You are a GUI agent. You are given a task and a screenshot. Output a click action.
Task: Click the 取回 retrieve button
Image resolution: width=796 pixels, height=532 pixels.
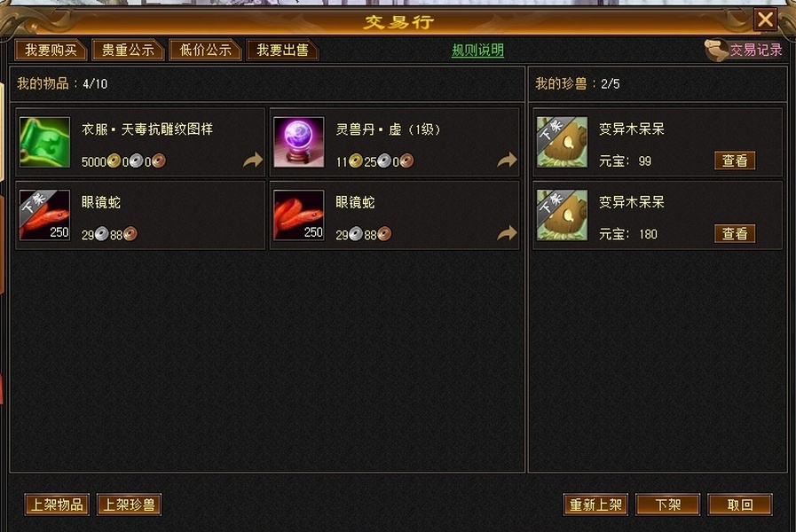740,505
